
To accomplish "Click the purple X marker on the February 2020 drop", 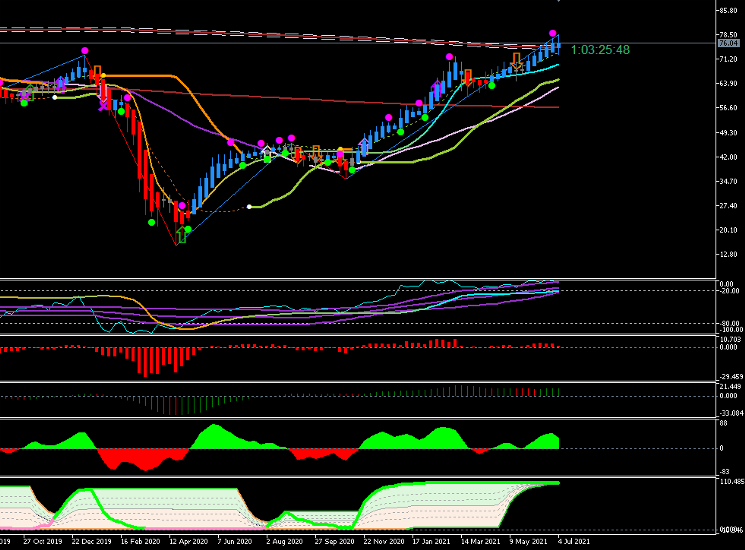I will pos(104,104).
